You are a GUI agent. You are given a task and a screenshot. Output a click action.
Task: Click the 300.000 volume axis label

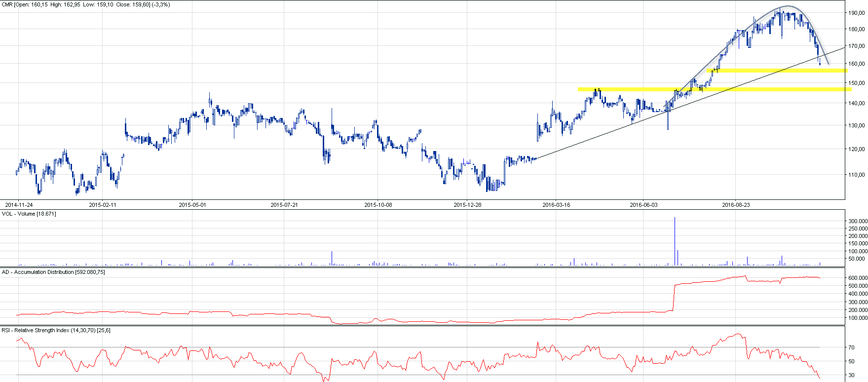click(858, 222)
